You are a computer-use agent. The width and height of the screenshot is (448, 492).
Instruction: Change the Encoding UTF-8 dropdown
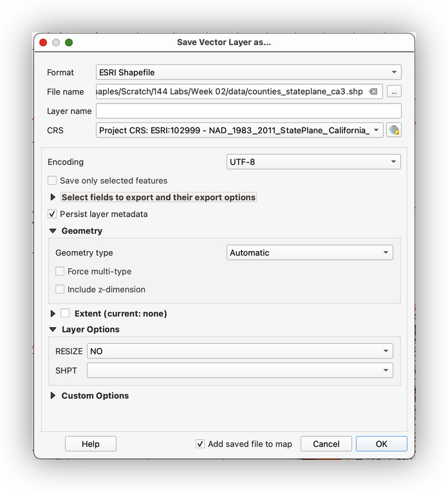[x=313, y=162]
